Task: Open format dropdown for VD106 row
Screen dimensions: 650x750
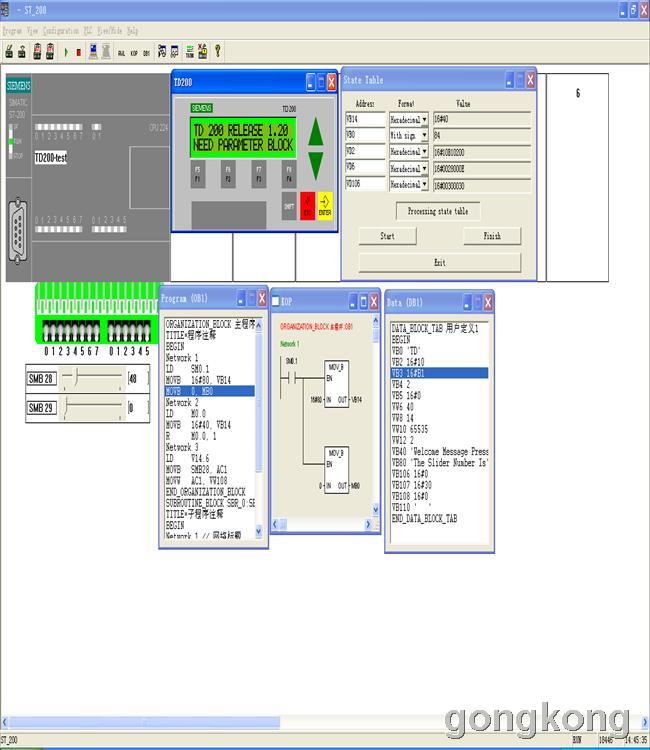Action: 424,184
